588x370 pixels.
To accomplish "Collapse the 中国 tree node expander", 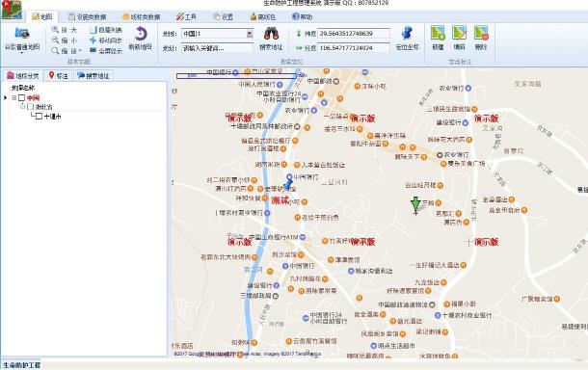I will coord(14,98).
